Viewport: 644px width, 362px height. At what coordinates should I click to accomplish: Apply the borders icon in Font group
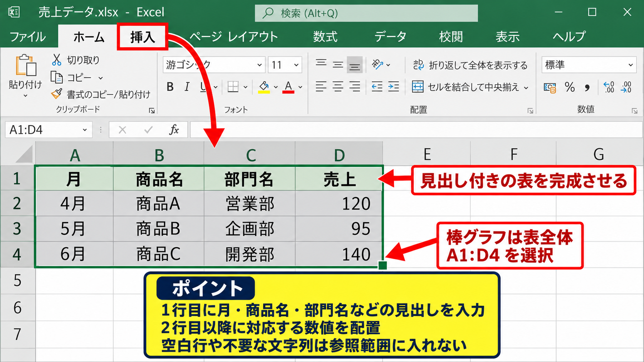233,87
